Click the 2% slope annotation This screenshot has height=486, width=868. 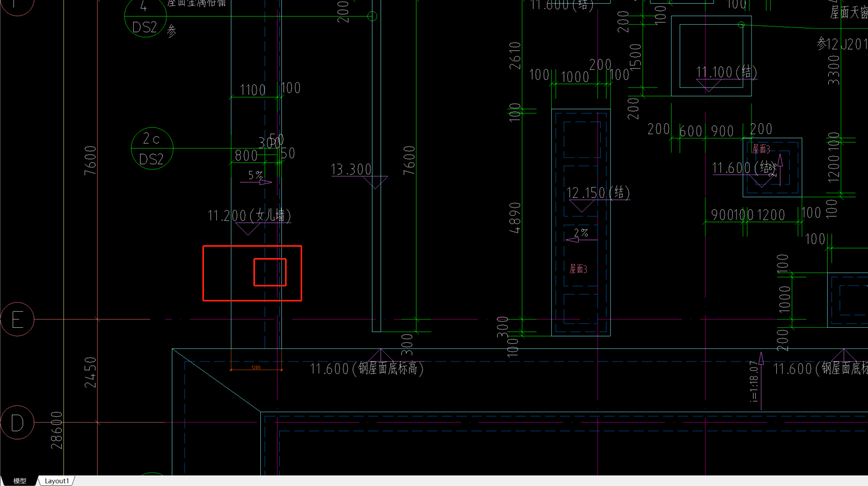coord(581,233)
